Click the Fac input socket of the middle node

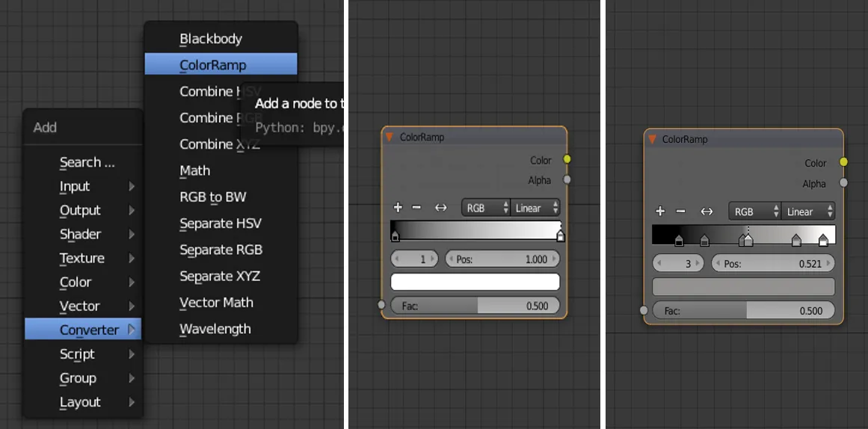(381, 304)
